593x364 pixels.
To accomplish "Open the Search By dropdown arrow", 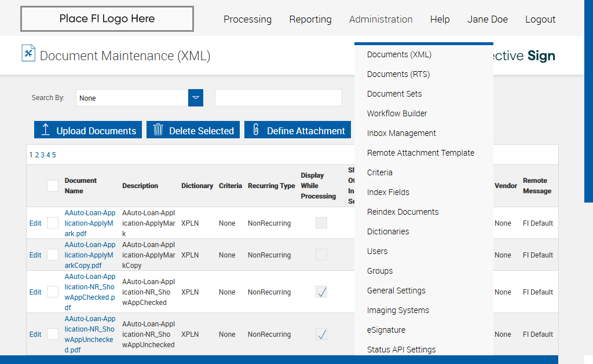I will [196, 98].
